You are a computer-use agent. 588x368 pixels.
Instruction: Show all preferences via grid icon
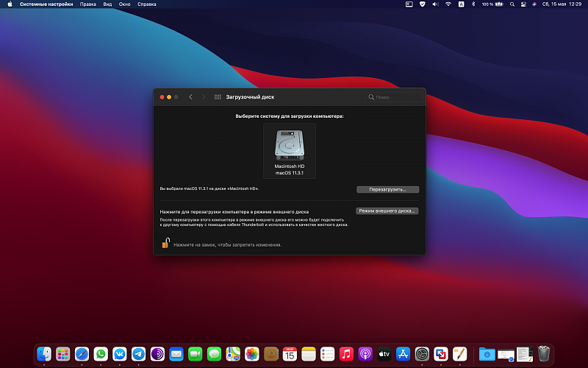218,97
